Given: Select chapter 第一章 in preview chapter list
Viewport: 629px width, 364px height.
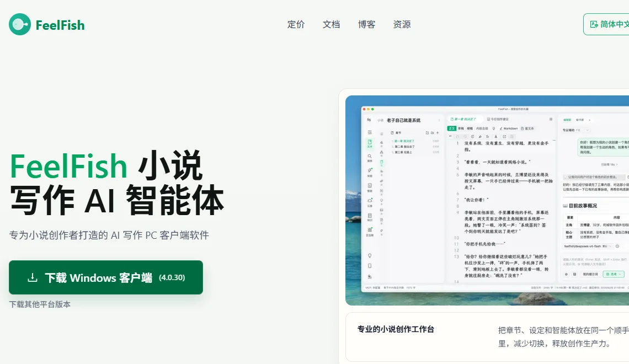Looking at the screenshot, I should tap(403, 141).
